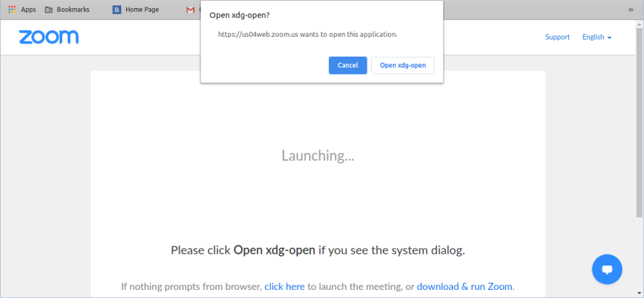Open the Gmail bookmark icon
644x298 pixels.
(x=190, y=10)
